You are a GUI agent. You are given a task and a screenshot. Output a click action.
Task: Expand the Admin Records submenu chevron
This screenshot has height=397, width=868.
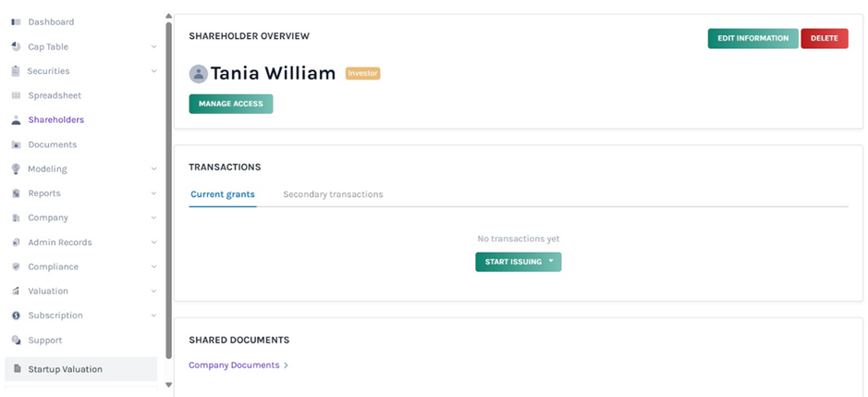click(x=153, y=242)
